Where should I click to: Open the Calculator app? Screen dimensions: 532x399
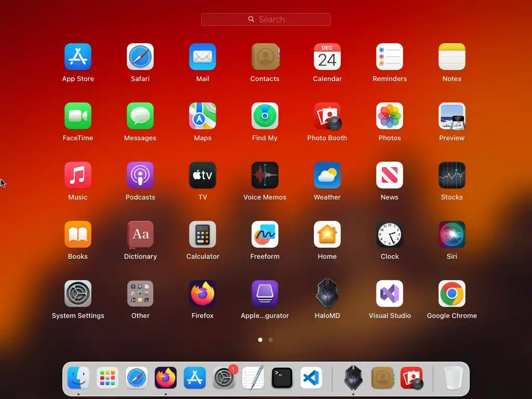click(x=203, y=234)
